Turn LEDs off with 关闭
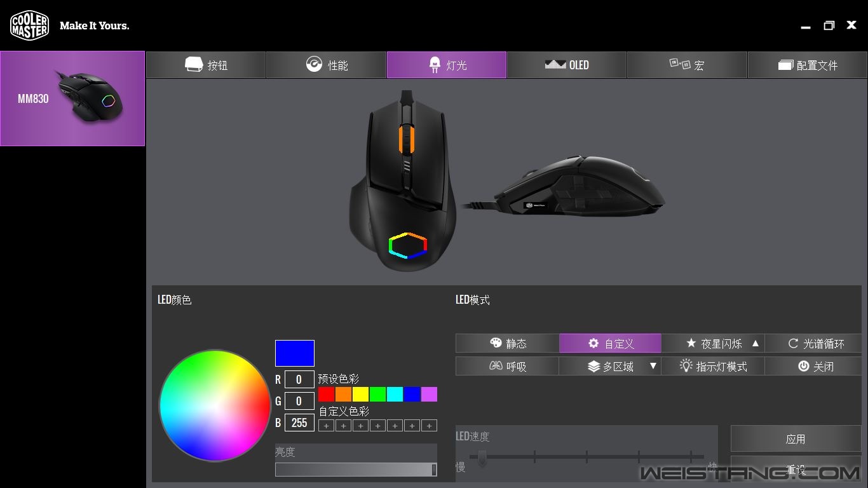Image resolution: width=868 pixels, height=488 pixels. pos(813,366)
